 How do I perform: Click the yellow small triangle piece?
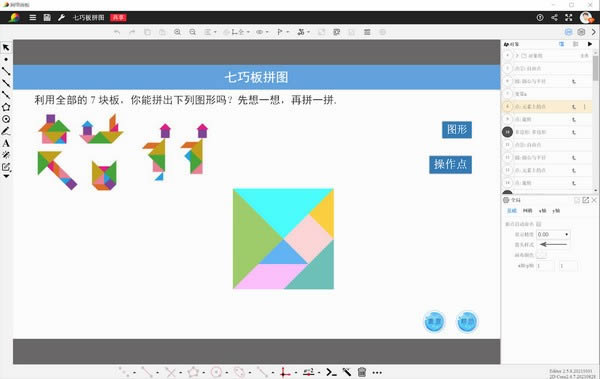(325, 214)
